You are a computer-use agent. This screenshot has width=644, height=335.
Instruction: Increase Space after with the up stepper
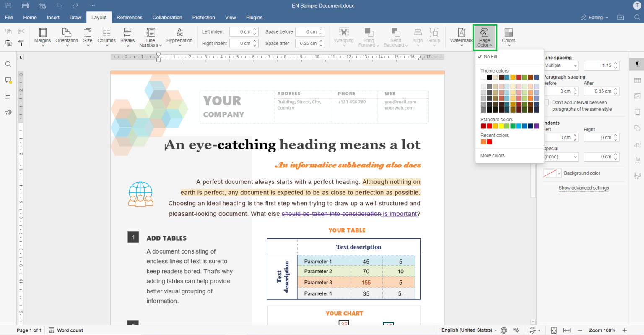(x=321, y=41)
